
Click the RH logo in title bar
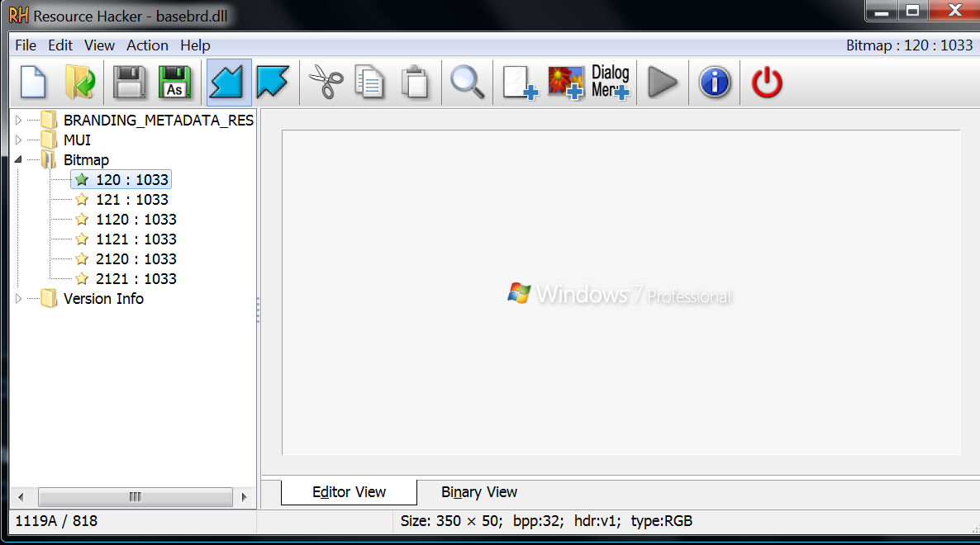[x=19, y=15]
